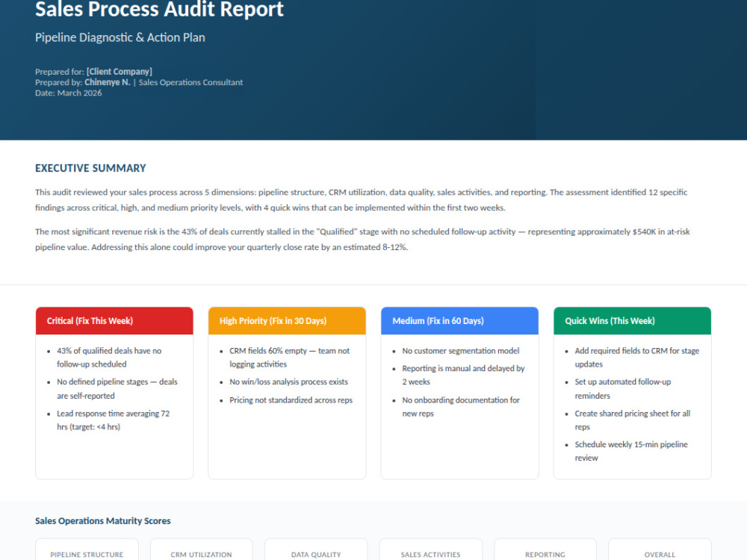The height and width of the screenshot is (560, 747).
Task: Click the CRM UTILIZATION score card
Action: coord(201,550)
